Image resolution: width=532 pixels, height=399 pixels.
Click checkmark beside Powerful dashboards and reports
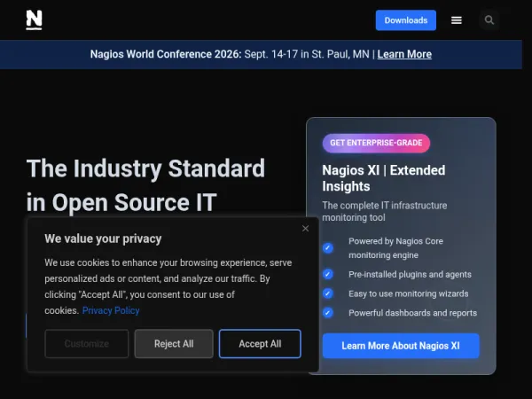tap(328, 313)
